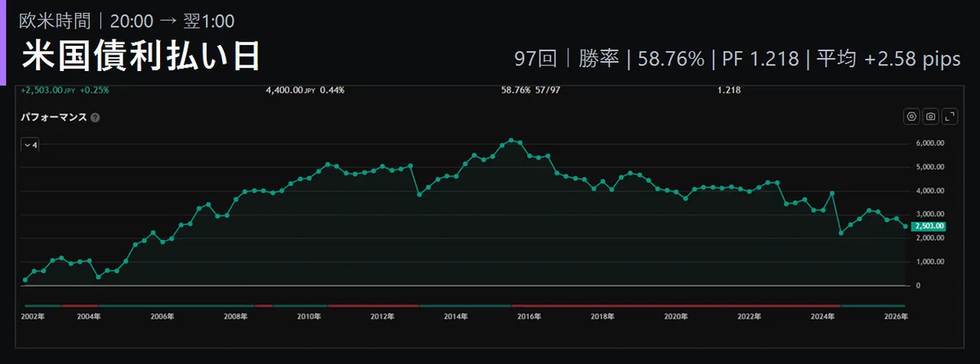The width and height of the screenshot is (980, 364).
Task: Click the 2,503.00 current value label
Action: pos(927,226)
